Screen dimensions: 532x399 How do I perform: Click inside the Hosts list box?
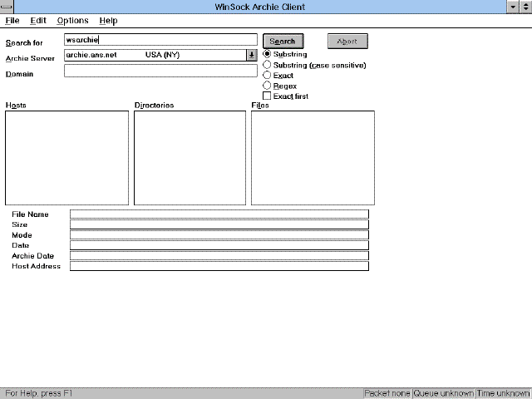[x=66, y=158]
